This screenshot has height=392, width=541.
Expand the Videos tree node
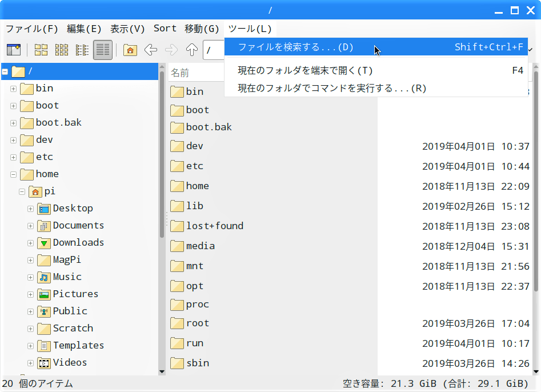pos(30,363)
